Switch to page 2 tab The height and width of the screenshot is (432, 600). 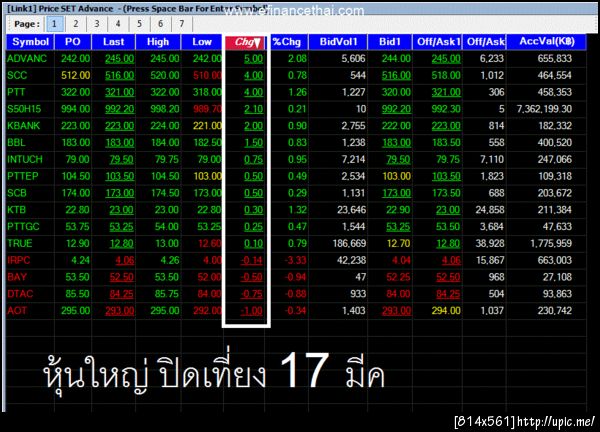click(x=76, y=24)
